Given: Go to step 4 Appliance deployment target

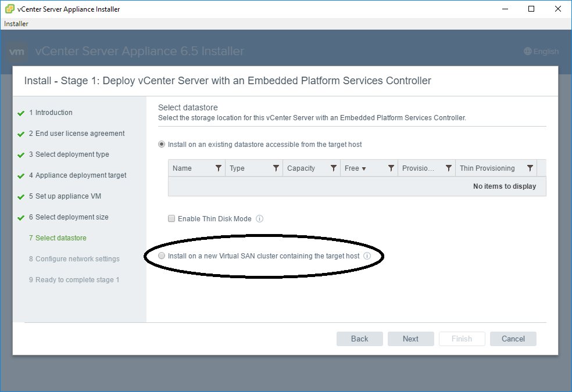Looking at the screenshot, I should click(78, 175).
